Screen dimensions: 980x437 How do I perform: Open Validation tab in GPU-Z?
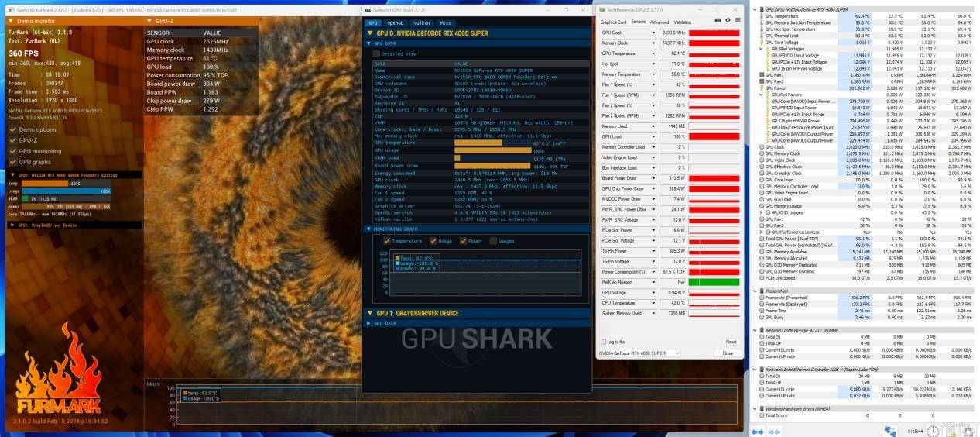coord(683,22)
